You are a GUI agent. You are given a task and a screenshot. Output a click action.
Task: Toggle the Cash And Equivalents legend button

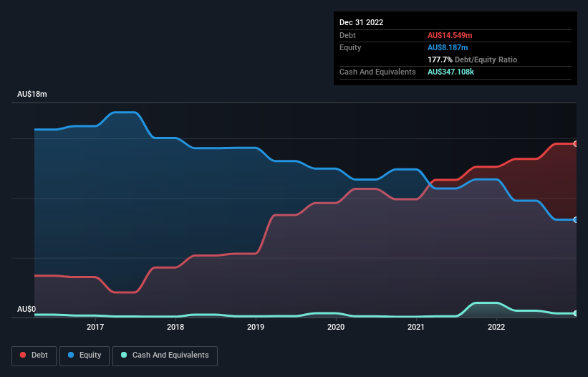165,355
